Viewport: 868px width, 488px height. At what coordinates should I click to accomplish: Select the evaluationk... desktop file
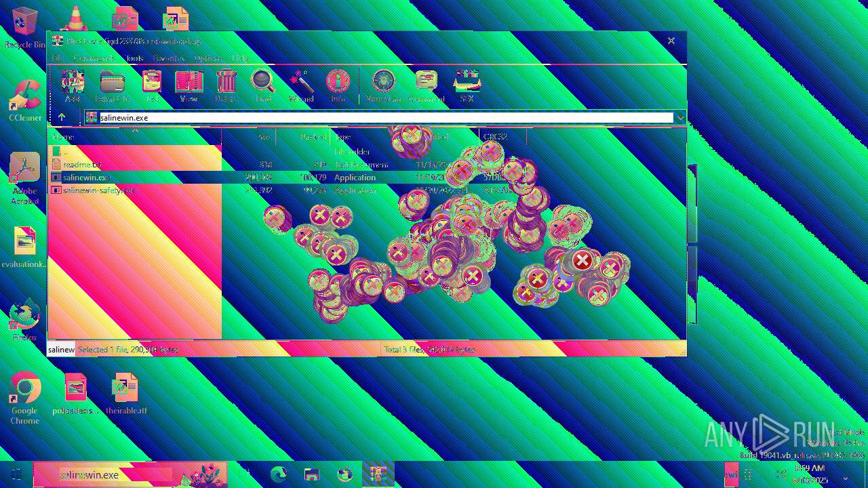coord(24,247)
